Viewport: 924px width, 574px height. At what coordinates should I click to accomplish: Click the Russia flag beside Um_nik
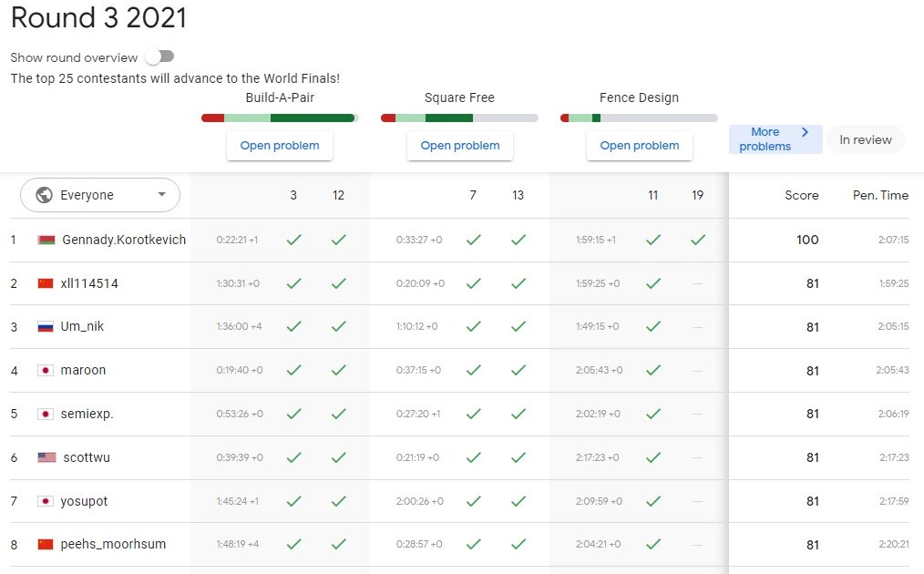click(46, 327)
